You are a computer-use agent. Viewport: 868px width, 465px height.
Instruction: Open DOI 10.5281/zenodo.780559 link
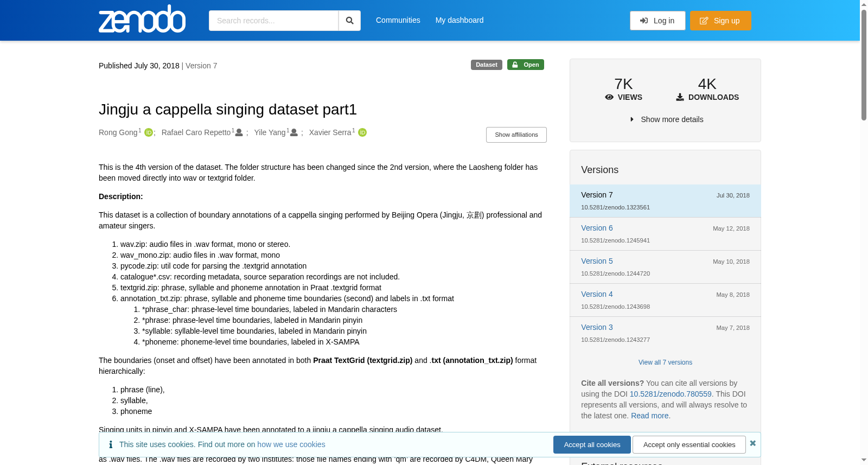coord(671,394)
